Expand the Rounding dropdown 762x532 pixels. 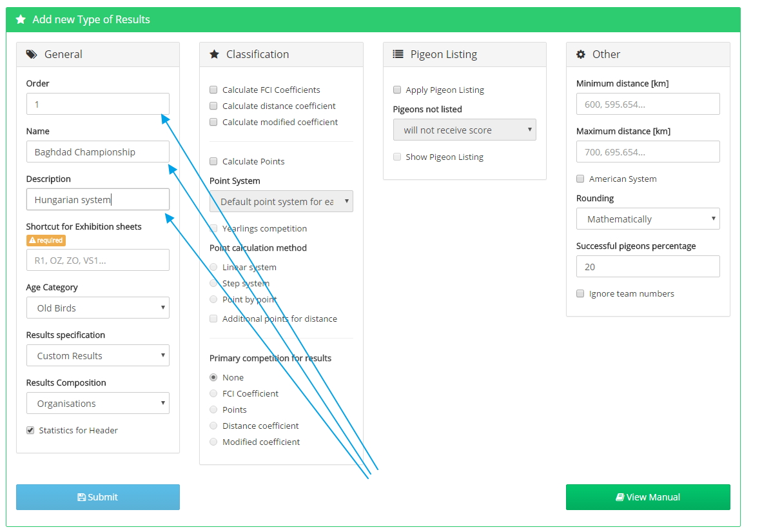pos(648,219)
